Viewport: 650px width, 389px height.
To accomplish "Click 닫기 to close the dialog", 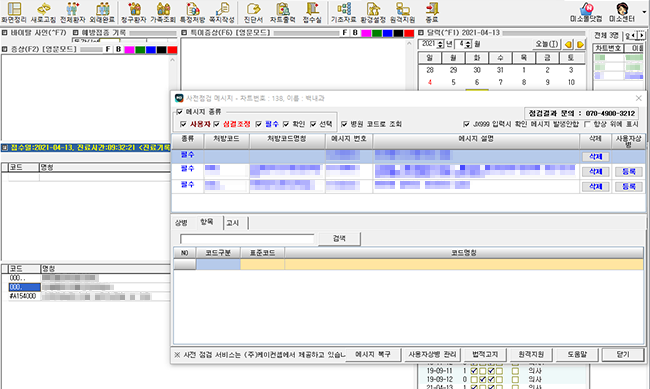I will 623,355.
